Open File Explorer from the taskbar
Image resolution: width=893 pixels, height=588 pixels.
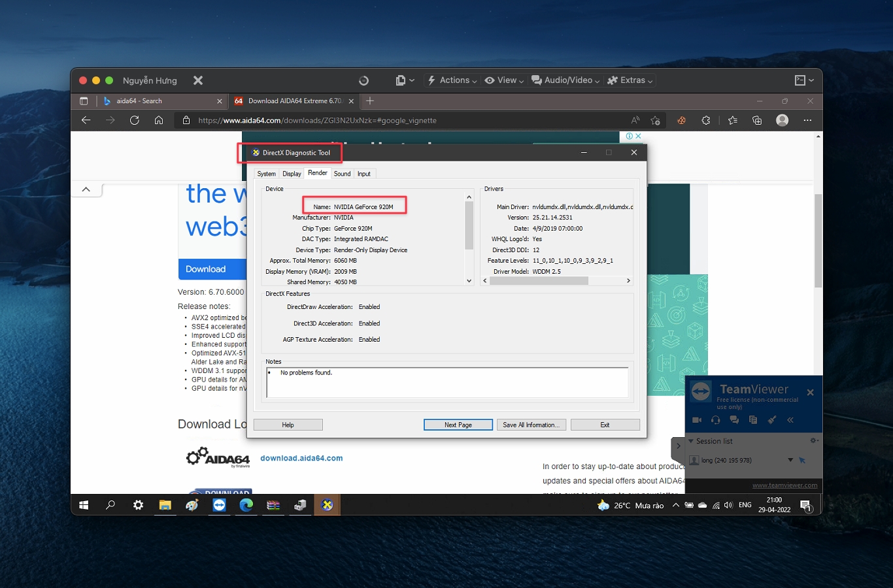(165, 505)
